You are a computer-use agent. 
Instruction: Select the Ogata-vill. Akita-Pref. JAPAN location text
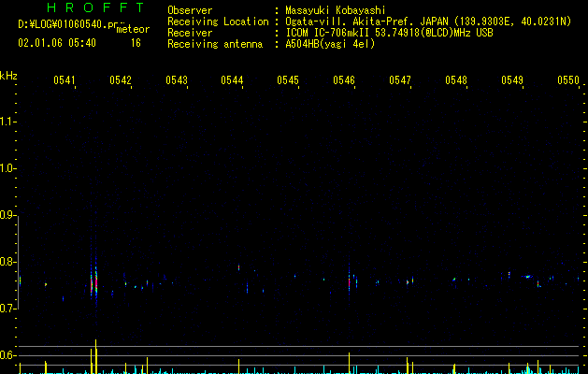coord(366,22)
